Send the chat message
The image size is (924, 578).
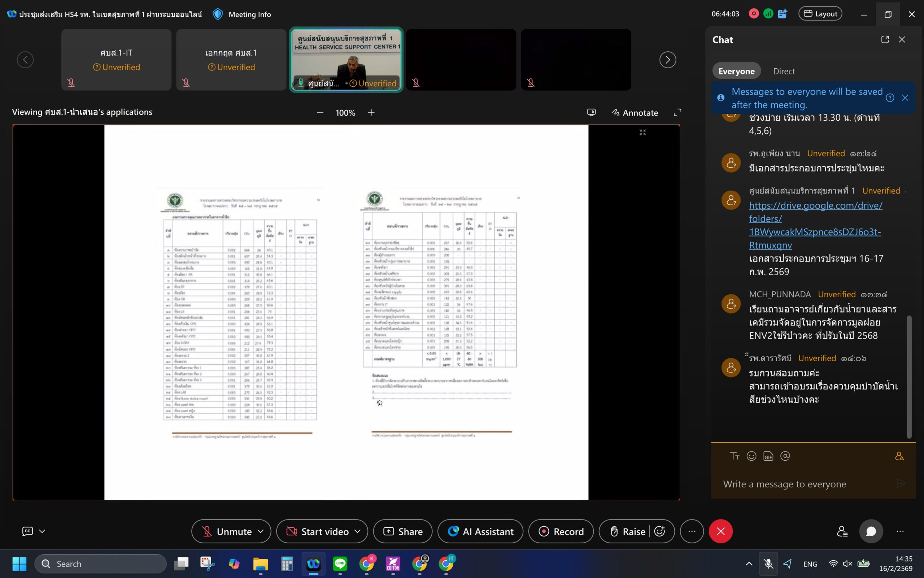point(901,484)
